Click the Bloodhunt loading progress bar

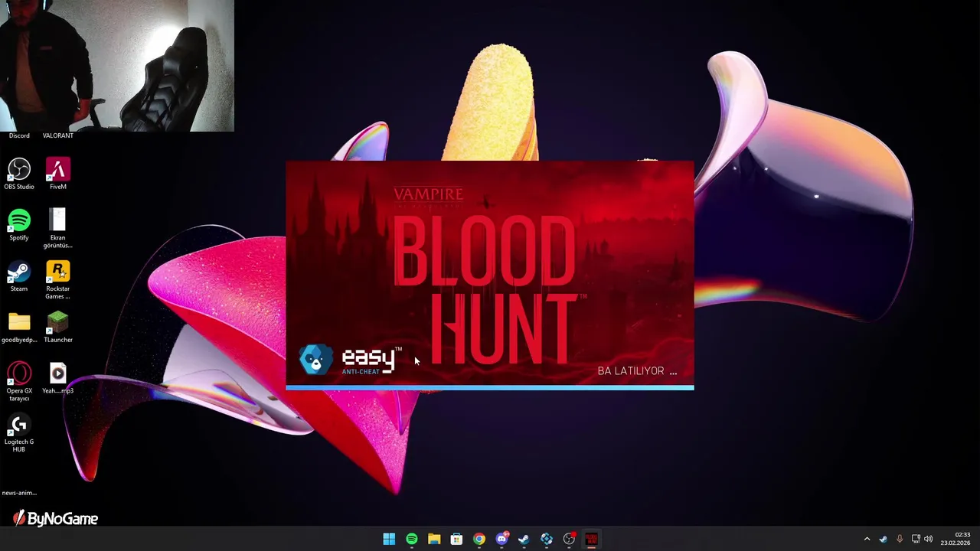click(490, 388)
